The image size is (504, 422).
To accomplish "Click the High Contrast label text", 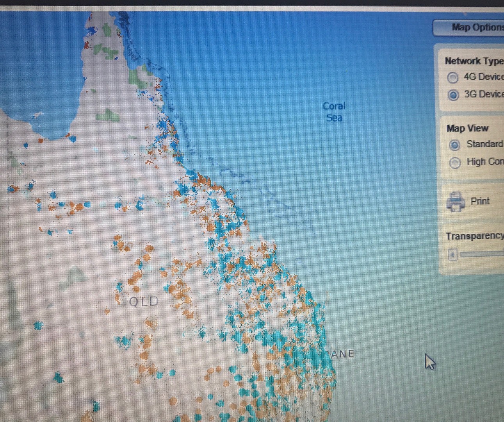I will [485, 161].
